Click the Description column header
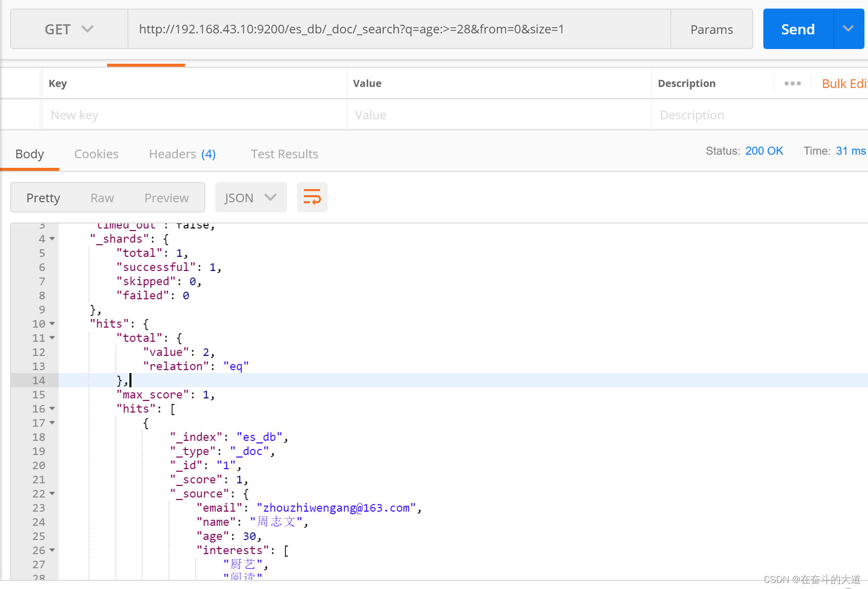 pos(687,83)
